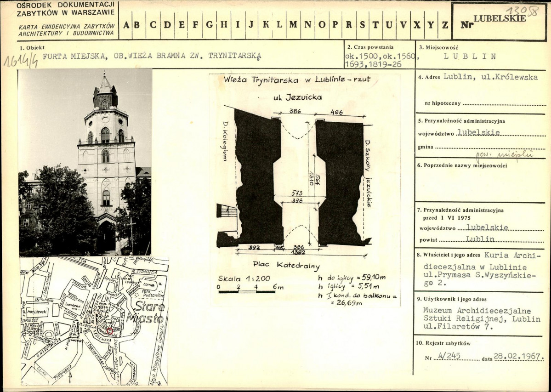The width and height of the screenshot is (551, 392).
Task: Select the letter L in alphabet strip
Action: [279, 25]
